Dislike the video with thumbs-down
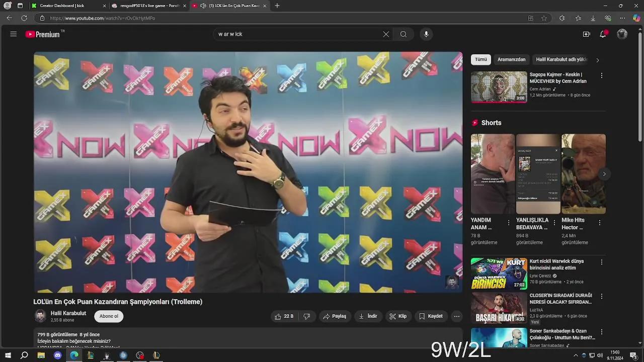The height and width of the screenshot is (362, 644). pos(307,316)
